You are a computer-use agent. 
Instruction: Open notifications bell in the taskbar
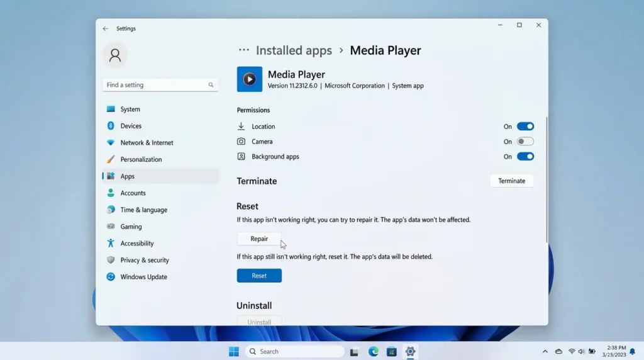(633, 352)
